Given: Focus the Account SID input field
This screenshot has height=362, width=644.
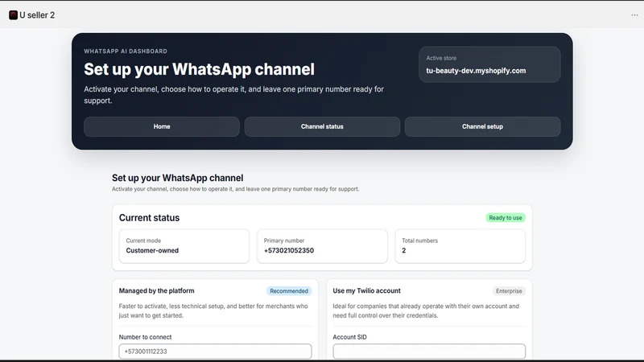Looking at the screenshot, I should point(429,352).
